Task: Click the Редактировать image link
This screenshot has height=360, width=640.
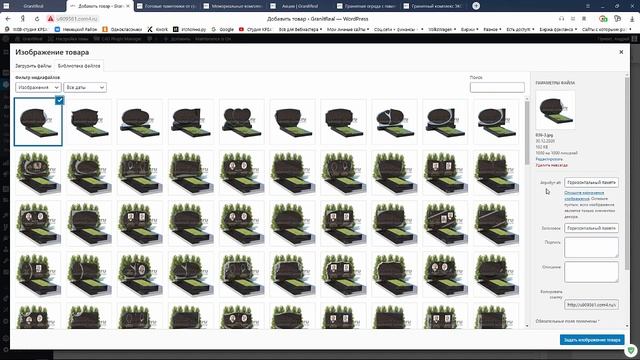Action: coord(549,159)
